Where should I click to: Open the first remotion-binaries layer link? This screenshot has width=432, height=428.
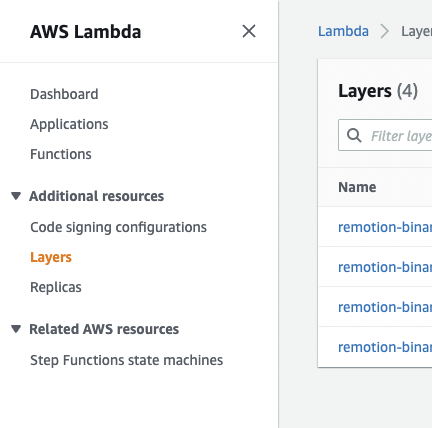385,227
